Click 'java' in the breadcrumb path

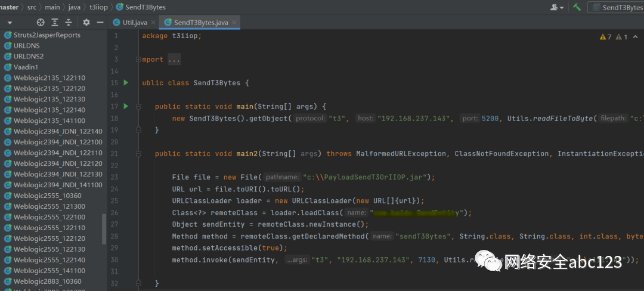tap(75, 7)
